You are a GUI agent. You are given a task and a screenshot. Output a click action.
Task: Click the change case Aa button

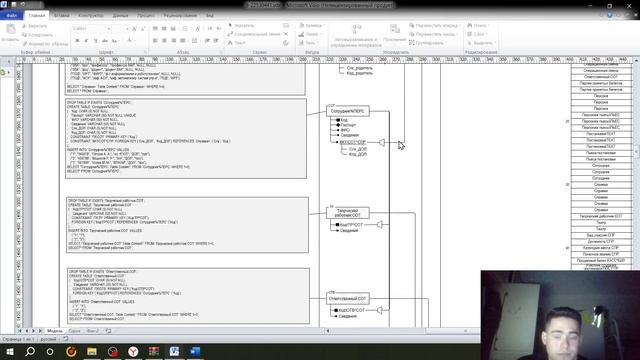click(115, 41)
